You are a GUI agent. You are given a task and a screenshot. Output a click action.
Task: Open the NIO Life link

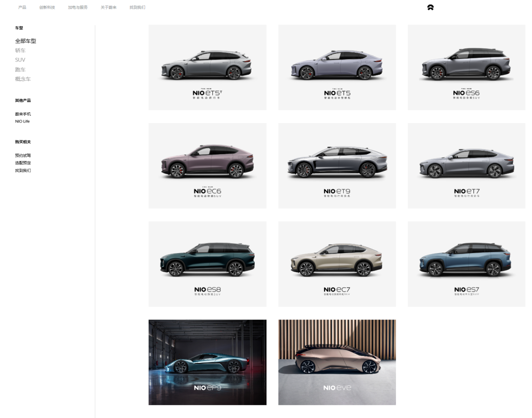[x=23, y=121]
